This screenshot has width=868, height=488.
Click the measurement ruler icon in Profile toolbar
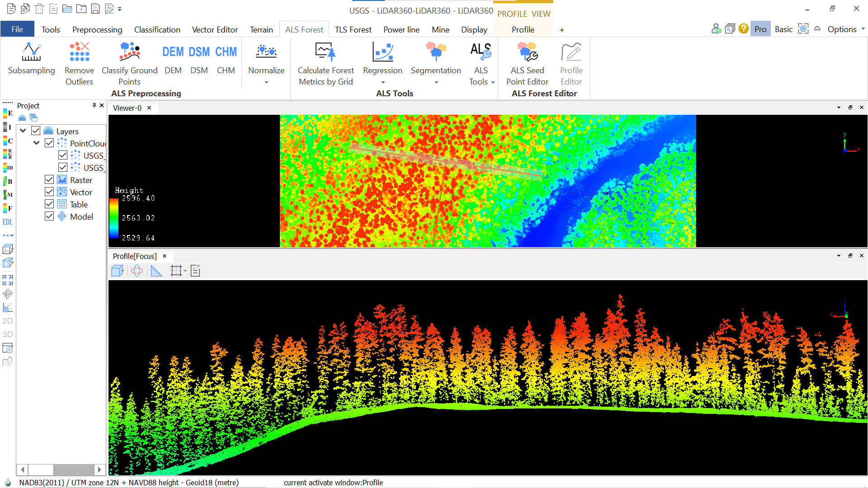coord(156,270)
